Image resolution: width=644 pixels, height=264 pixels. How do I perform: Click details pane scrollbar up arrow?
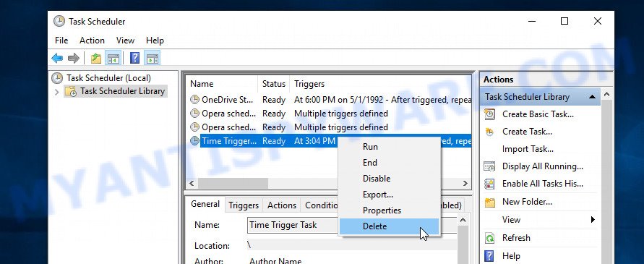[463, 221]
